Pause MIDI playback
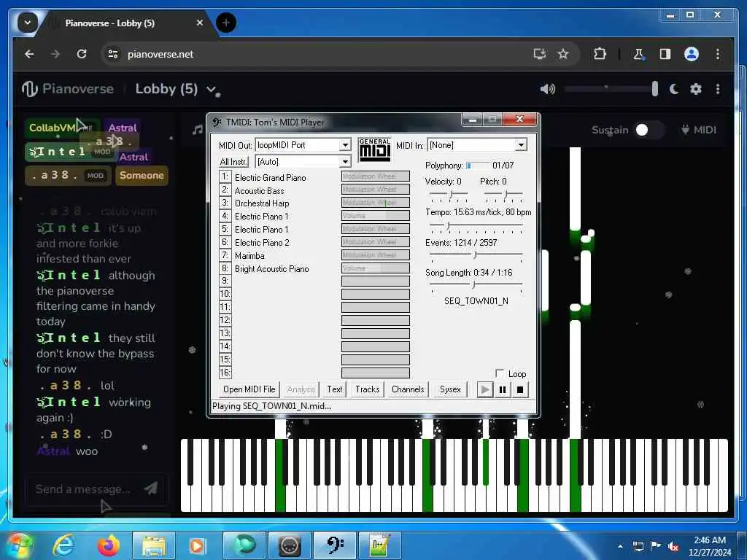The width and height of the screenshot is (747, 560). [x=502, y=389]
